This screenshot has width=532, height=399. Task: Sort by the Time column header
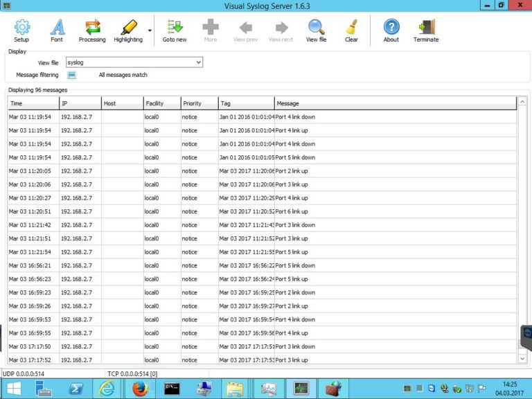point(33,103)
